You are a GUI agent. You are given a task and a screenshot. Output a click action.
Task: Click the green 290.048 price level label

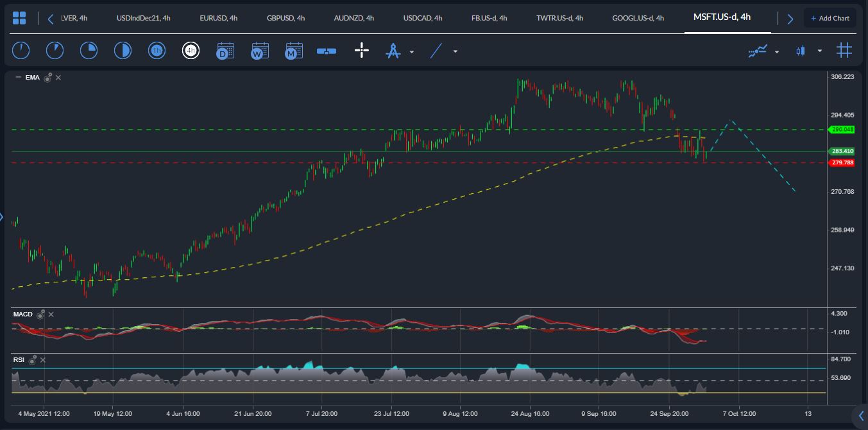pyautogui.click(x=842, y=130)
